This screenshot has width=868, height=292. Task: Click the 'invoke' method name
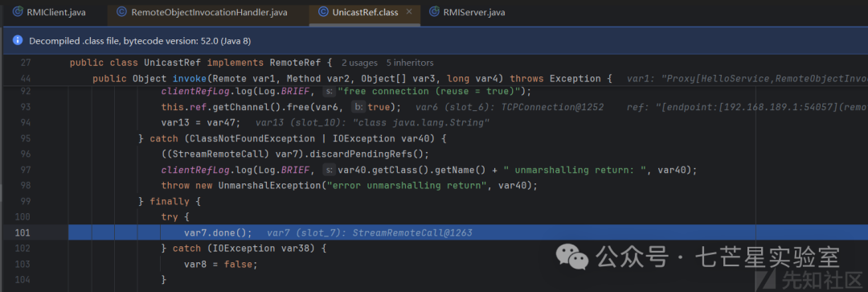[x=190, y=79]
